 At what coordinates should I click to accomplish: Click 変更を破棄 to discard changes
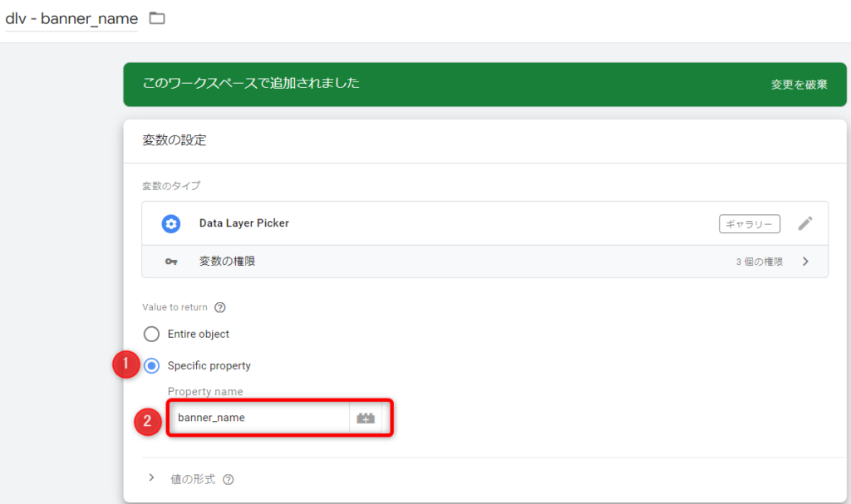click(x=799, y=85)
